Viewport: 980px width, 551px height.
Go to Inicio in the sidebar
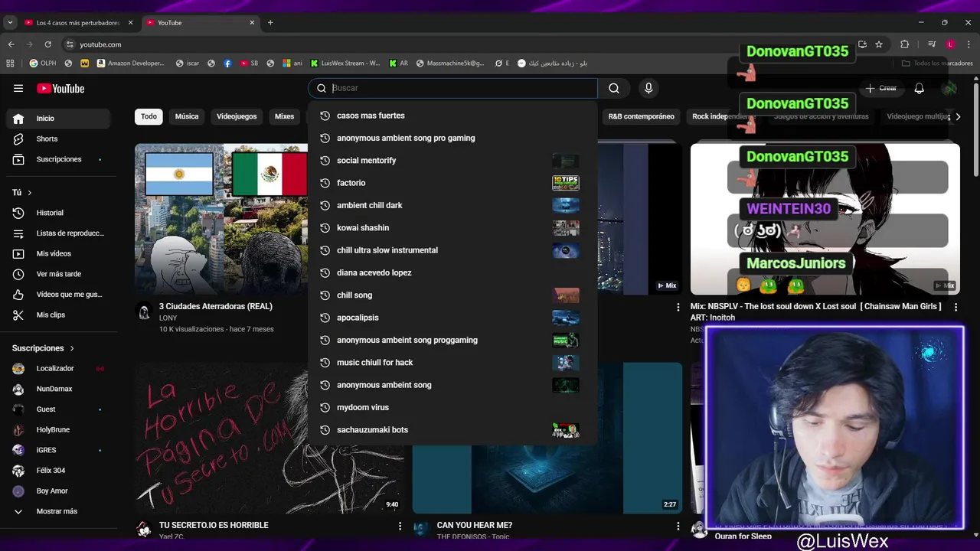58,119
